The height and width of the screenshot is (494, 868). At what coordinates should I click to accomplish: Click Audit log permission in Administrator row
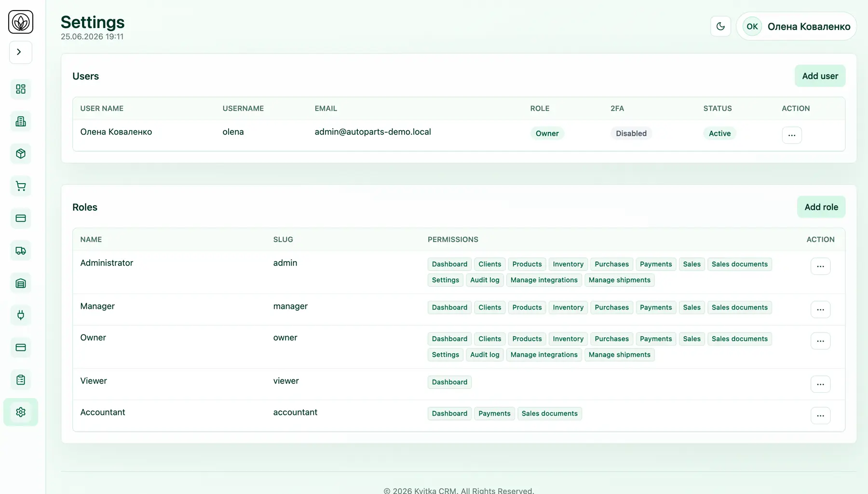click(x=485, y=280)
